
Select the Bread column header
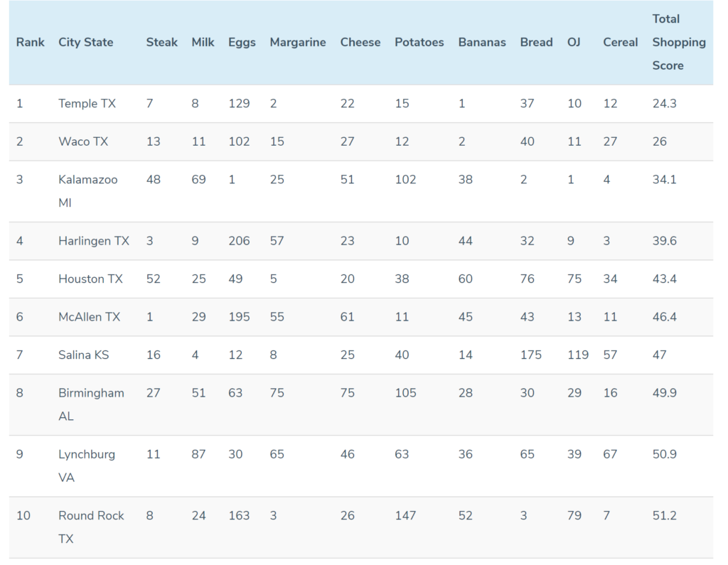[x=536, y=42]
